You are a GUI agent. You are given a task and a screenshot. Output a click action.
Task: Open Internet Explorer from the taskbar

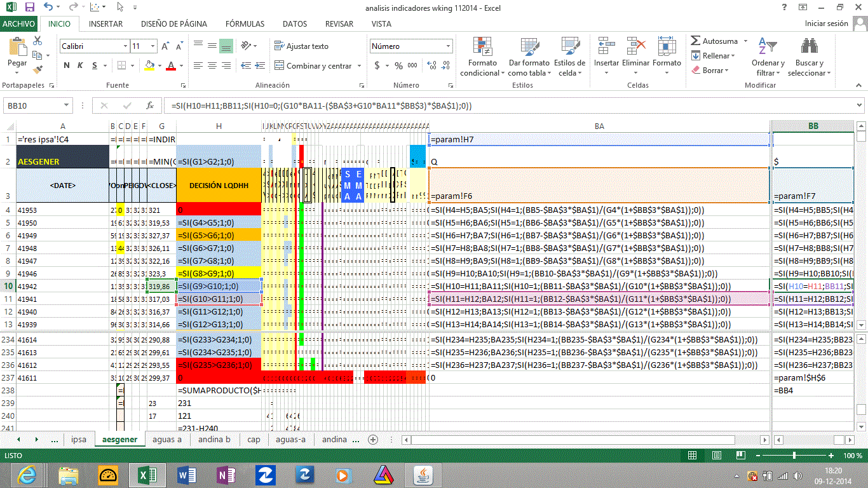(x=27, y=475)
